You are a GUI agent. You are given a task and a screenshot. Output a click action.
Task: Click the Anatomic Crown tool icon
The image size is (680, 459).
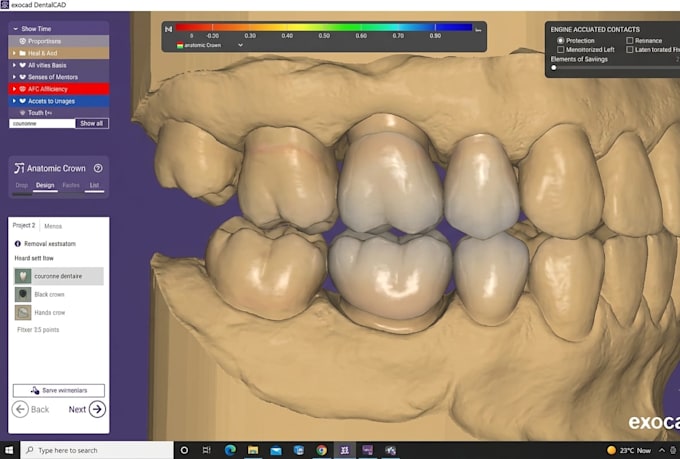point(19,168)
